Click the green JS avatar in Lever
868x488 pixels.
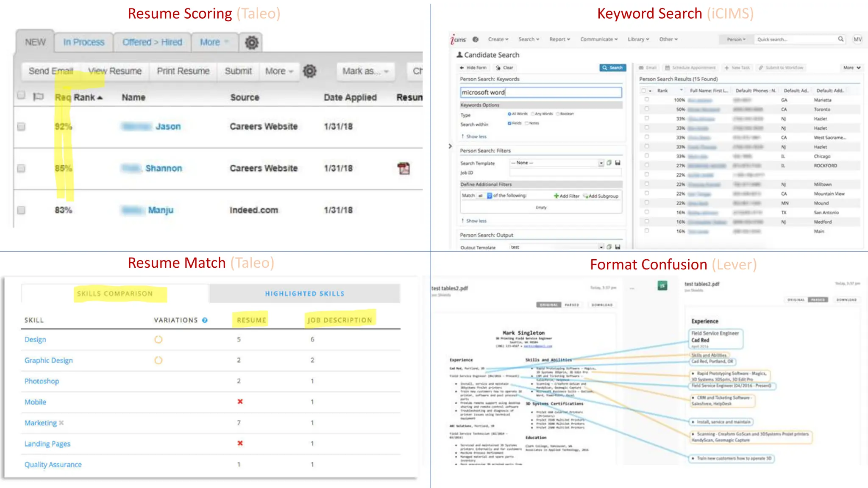click(x=662, y=286)
